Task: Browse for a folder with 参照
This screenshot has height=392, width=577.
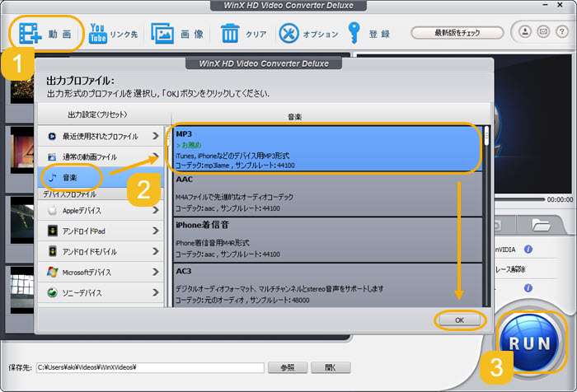Action: [288, 367]
